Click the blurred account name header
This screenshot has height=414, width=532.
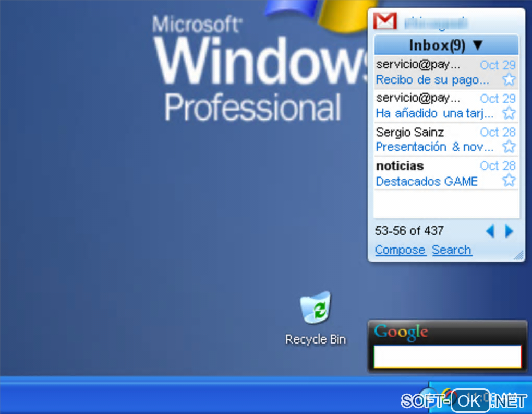point(436,23)
